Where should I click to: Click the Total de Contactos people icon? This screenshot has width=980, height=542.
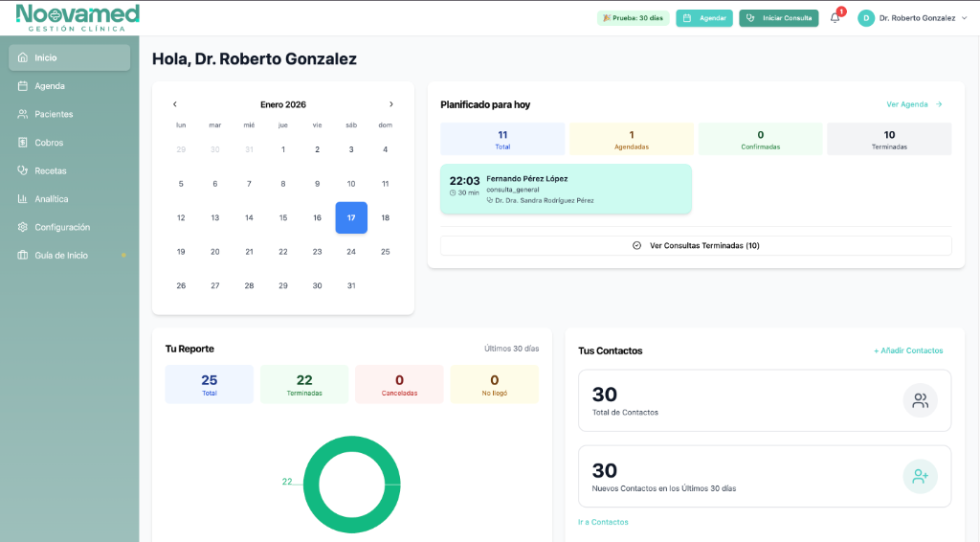point(920,400)
